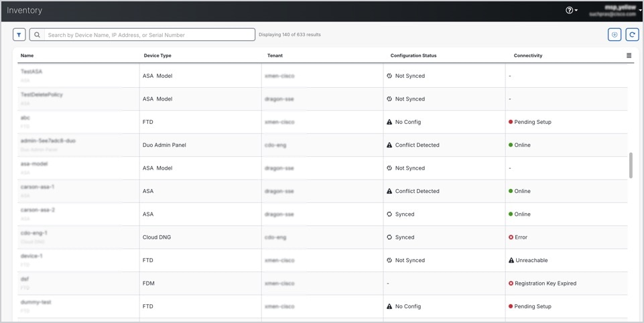Sort by Name column header
Screen dimensions: 644x323
click(27, 56)
